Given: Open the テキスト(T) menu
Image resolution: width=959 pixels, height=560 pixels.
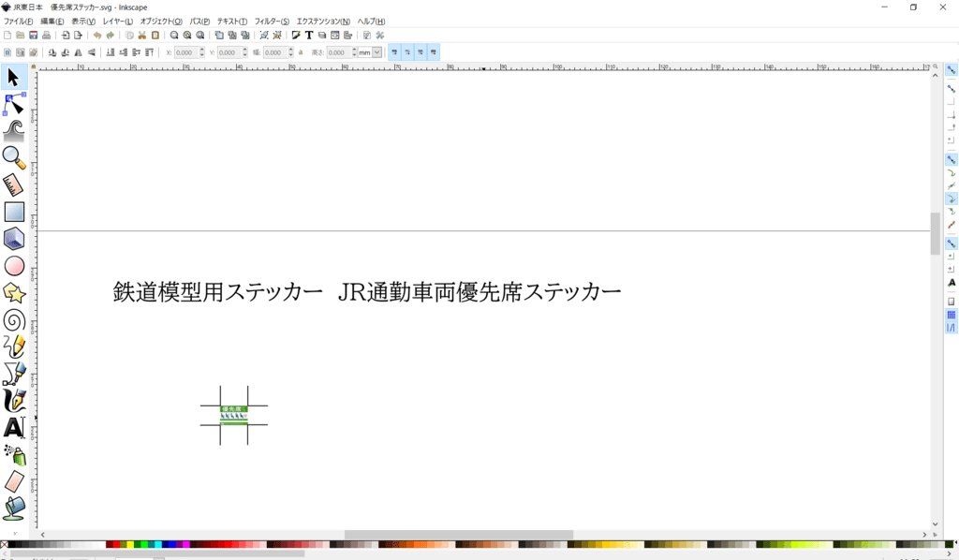Looking at the screenshot, I should (232, 22).
